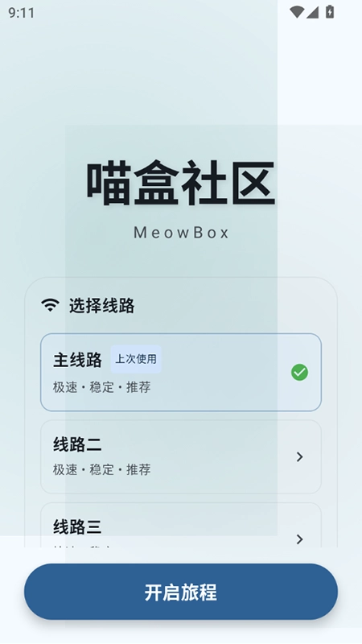The image size is (362, 644).
Task: Tap the 极速・稳定・推荐 text under 线路二
Action: 102,469
